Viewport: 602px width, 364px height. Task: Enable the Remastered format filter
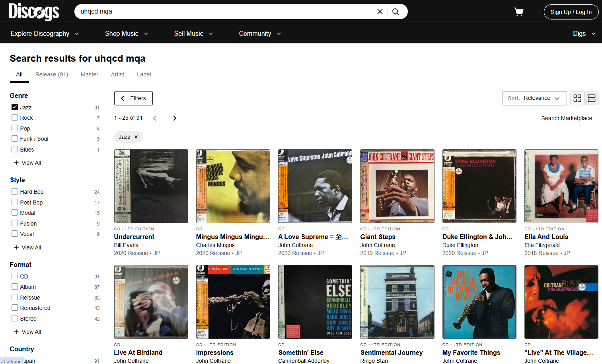pos(15,308)
